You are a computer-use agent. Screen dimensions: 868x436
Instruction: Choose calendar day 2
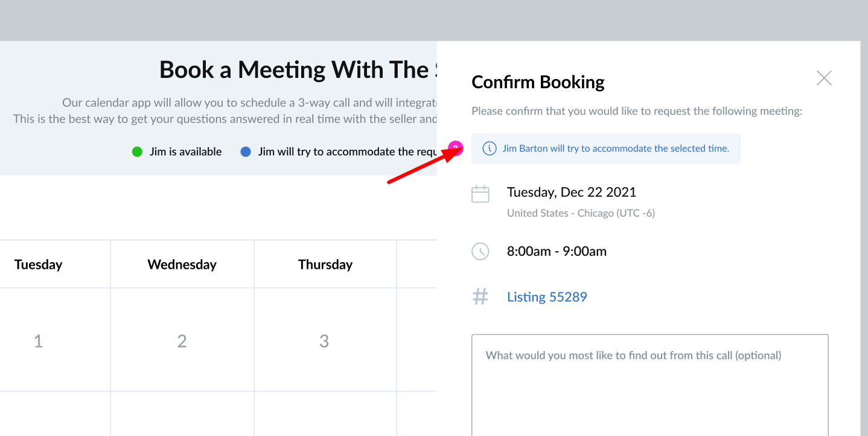182,341
